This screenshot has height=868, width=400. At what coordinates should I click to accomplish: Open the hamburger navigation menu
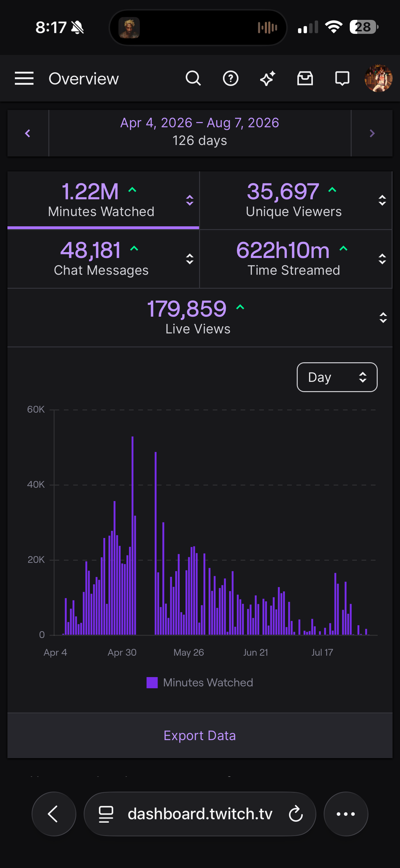pyautogui.click(x=24, y=79)
